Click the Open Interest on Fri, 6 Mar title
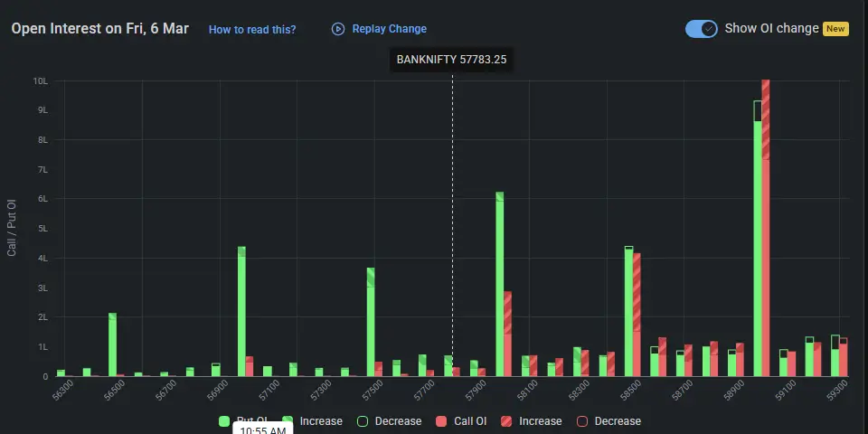 pos(100,29)
